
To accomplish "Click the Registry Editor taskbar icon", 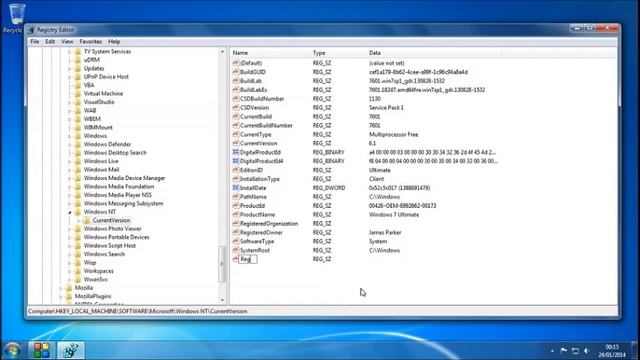I will [71, 350].
